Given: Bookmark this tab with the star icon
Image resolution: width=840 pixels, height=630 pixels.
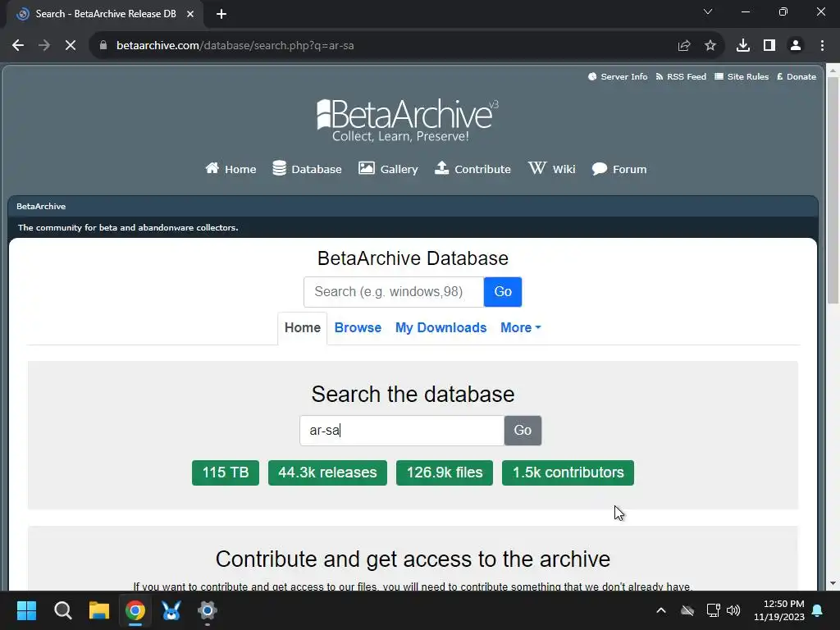Looking at the screenshot, I should click(710, 46).
